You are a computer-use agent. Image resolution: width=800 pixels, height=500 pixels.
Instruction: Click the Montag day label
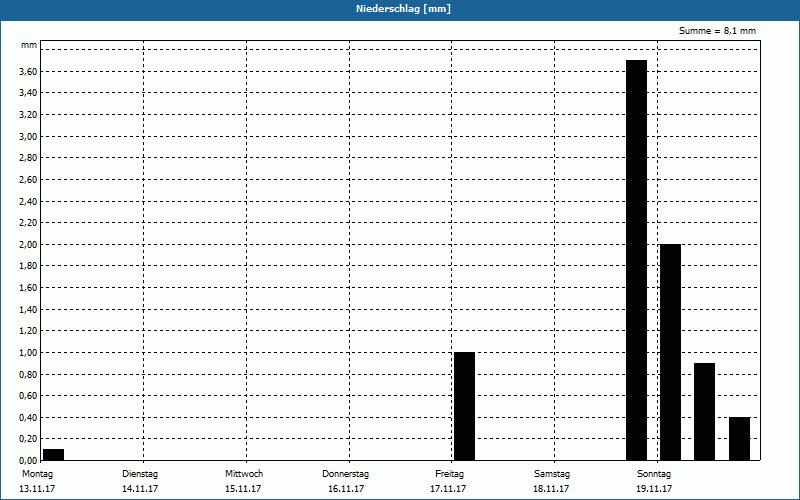click(x=37, y=474)
